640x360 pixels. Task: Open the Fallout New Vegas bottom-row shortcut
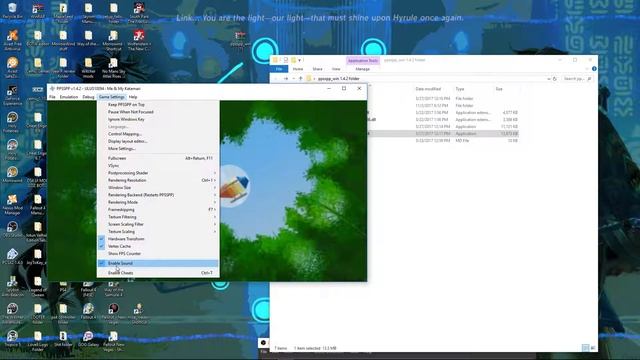pyautogui.click(x=113, y=341)
